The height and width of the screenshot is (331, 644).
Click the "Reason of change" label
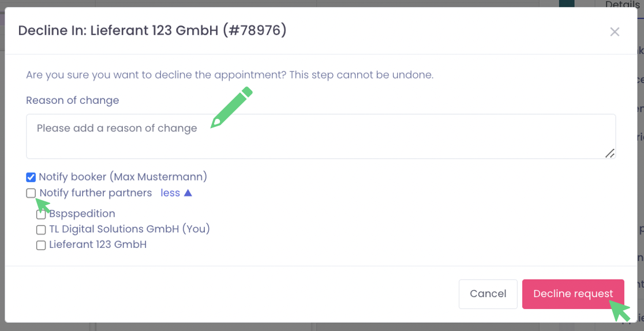coord(73,100)
